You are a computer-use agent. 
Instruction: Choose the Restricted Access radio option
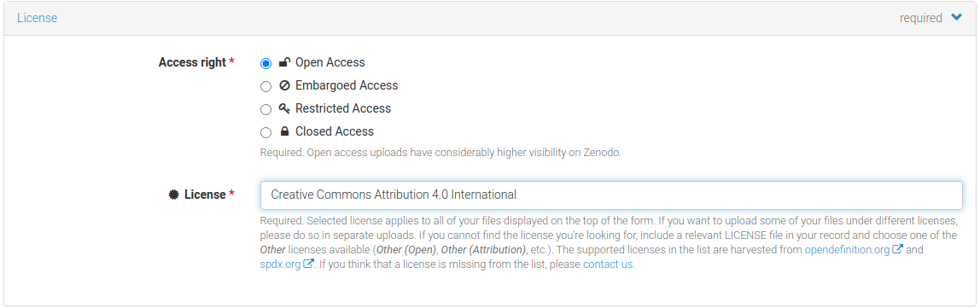coord(266,109)
